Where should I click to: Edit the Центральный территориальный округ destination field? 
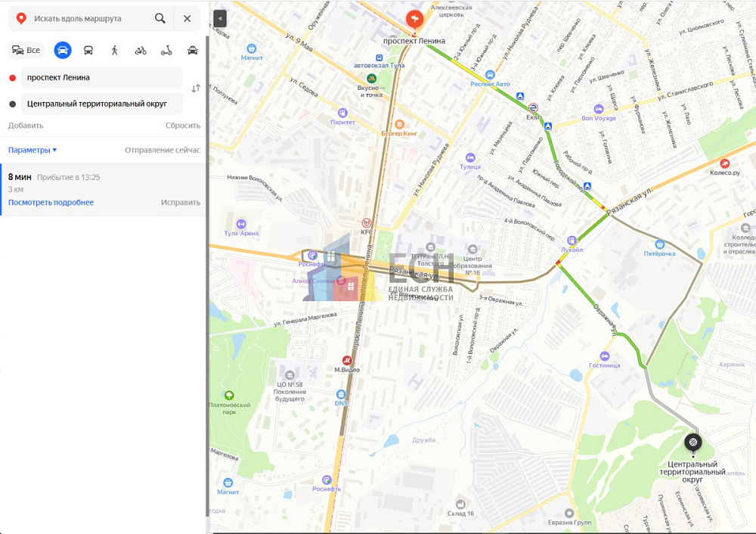[x=102, y=104]
